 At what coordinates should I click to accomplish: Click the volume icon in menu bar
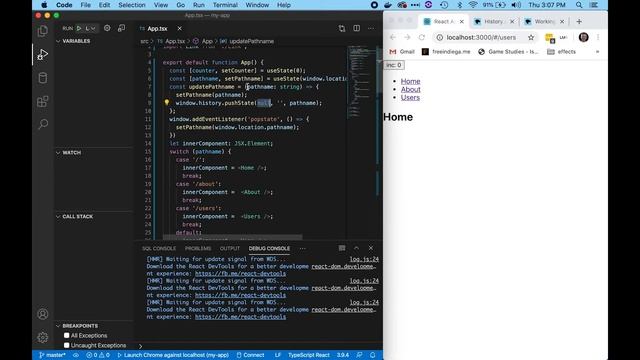pos(516,5)
